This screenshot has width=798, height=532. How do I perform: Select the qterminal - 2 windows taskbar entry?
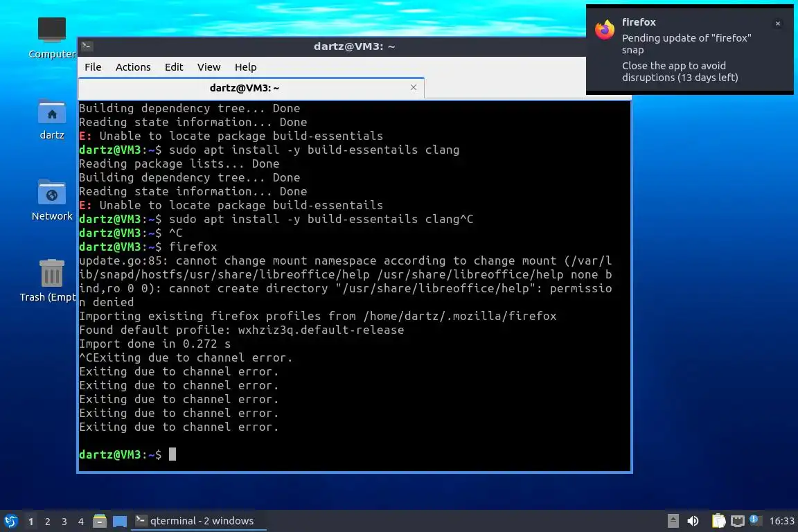coord(199,521)
